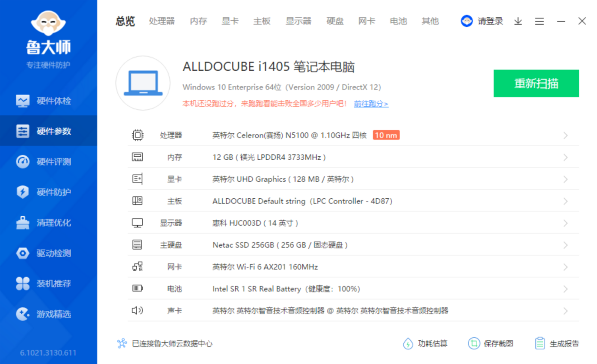Viewport: 597px width, 364px height.
Task: Open the 硬盘 tab
Action: click(x=335, y=21)
